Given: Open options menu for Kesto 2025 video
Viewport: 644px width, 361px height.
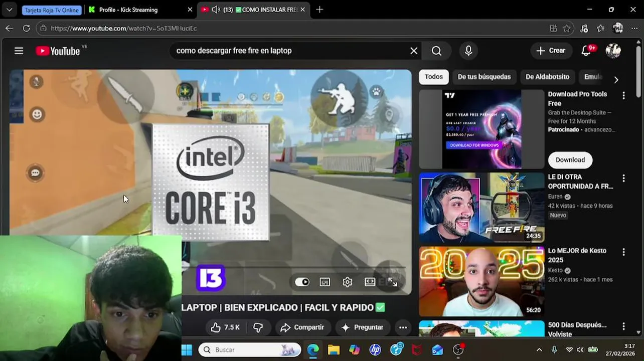Looking at the screenshot, I should point(623,252).
